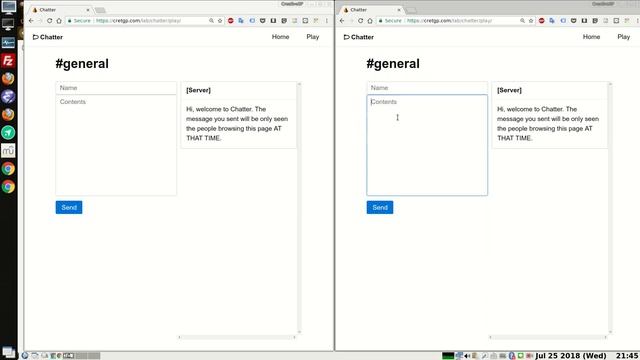Screen dimensions: 640x360
Task: Click address bar URL in right window
Action: (x=449, y=20)
